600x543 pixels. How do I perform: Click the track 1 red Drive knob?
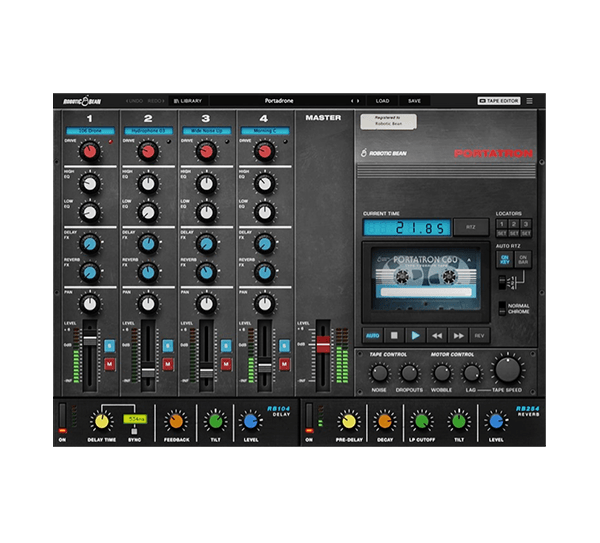click(90, 152)
